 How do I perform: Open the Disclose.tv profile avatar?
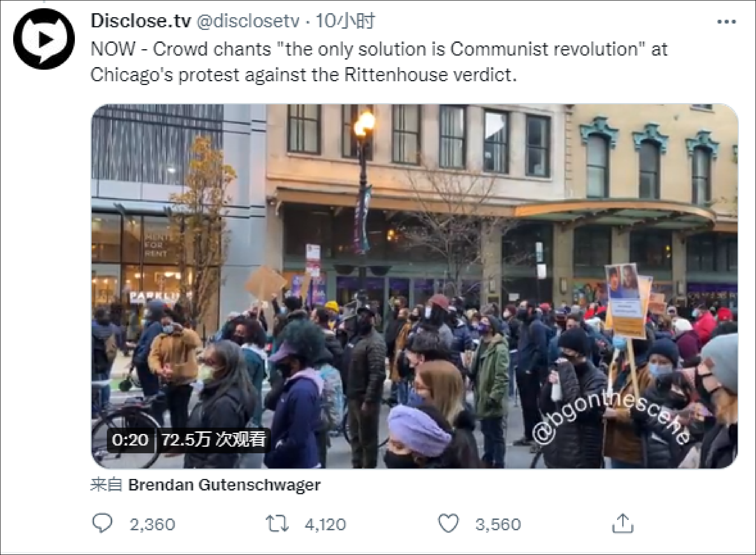(x=44, y=39)
